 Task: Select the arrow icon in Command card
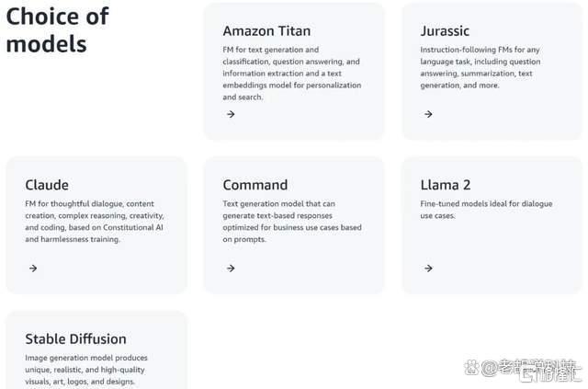point(231,269)
